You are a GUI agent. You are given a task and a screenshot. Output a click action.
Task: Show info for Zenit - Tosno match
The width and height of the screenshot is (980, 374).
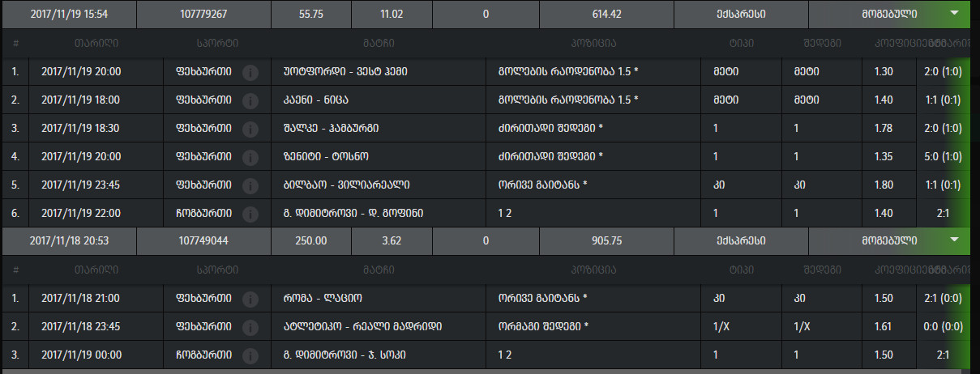[250, 157]
